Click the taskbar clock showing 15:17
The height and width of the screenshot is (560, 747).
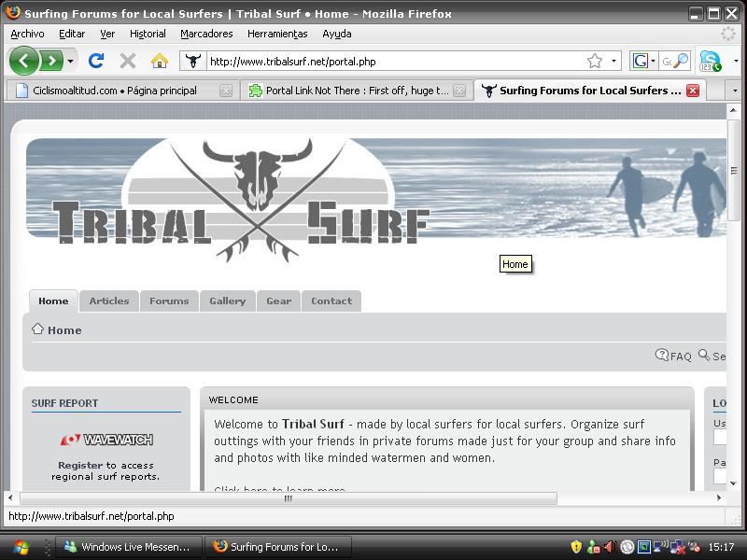721,547
